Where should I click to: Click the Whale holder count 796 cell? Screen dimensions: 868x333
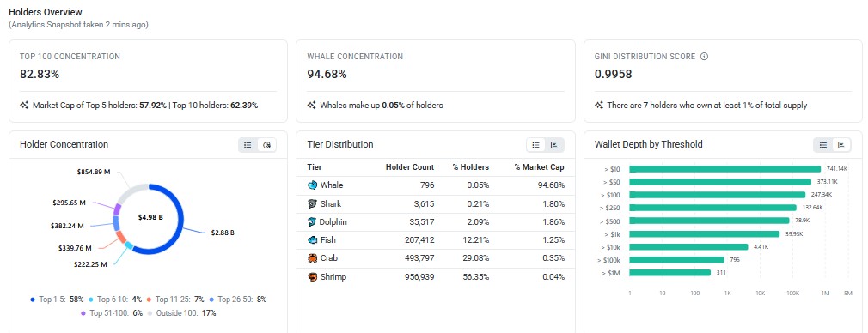click(x=427, y=185)
